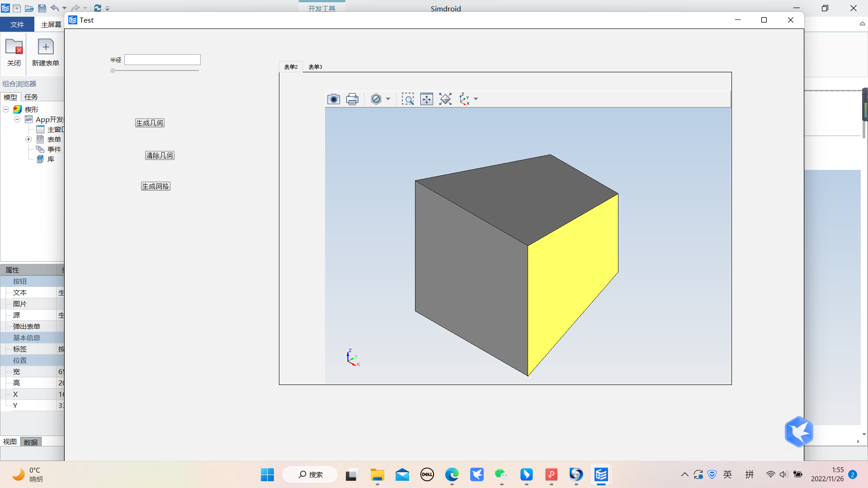This screenshot has width=868, height=488.
Task: Click the 生成网格 button
Action: point(156,186)
